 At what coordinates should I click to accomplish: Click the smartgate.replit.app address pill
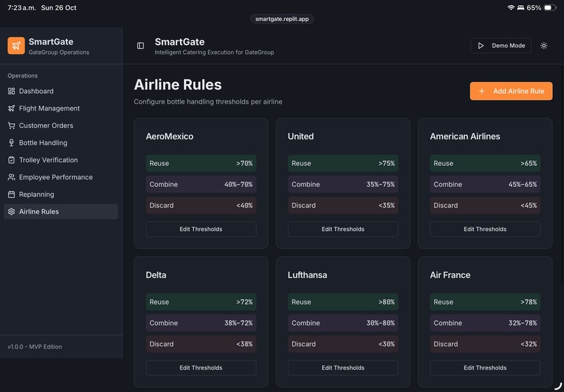(282, 19)
